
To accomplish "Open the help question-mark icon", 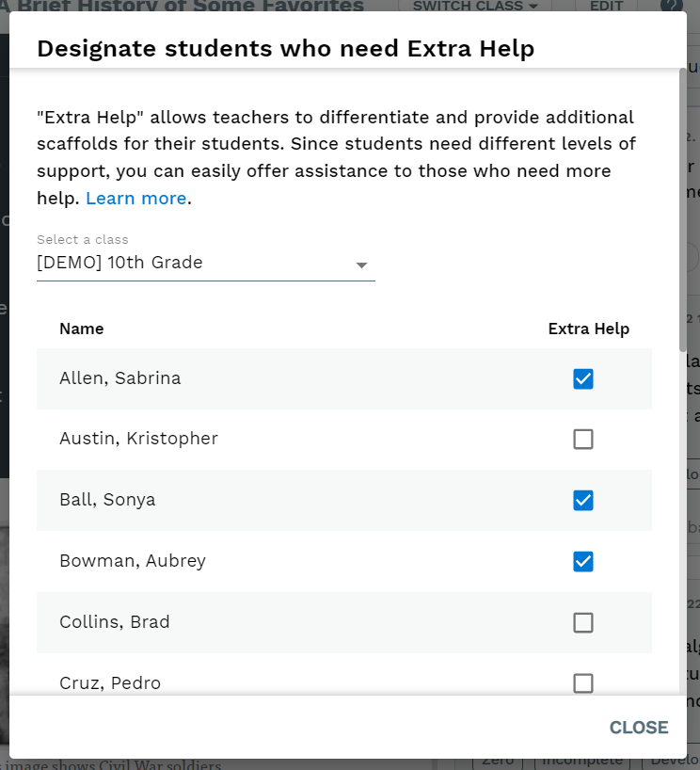I will coord(671,5).
